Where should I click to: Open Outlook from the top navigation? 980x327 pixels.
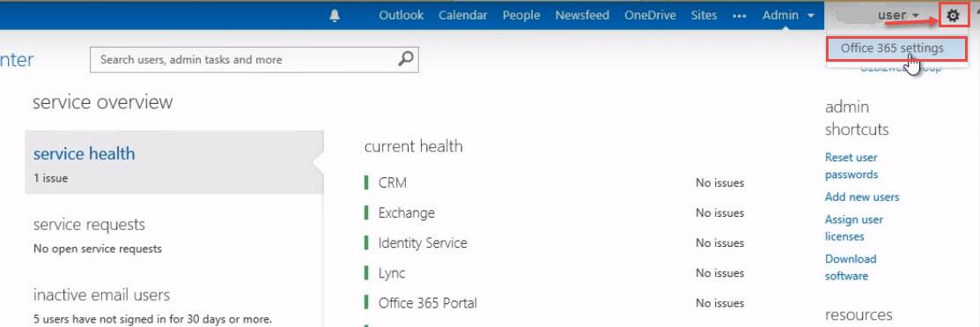click(x=402, y=16)
